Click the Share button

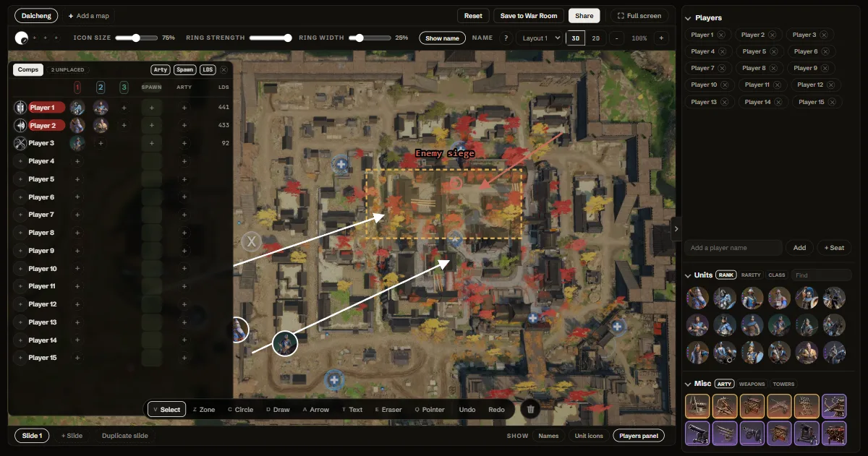[584, 16]
